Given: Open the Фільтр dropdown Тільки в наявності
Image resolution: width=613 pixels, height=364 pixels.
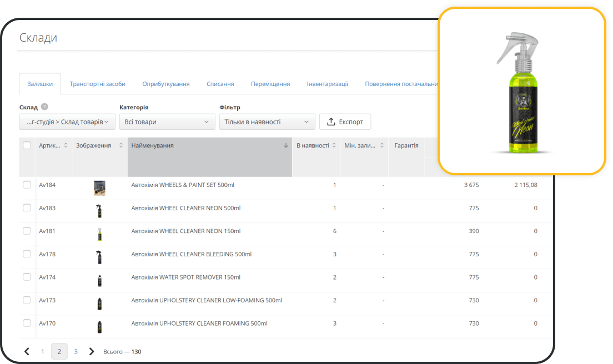Looking at the screenshot, I should [267, 122].
